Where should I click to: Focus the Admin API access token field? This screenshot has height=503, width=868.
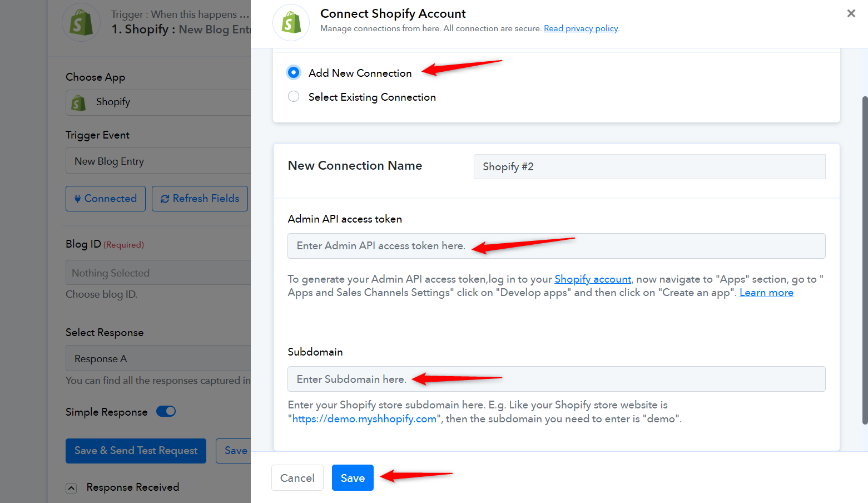[x=556, y=246]
